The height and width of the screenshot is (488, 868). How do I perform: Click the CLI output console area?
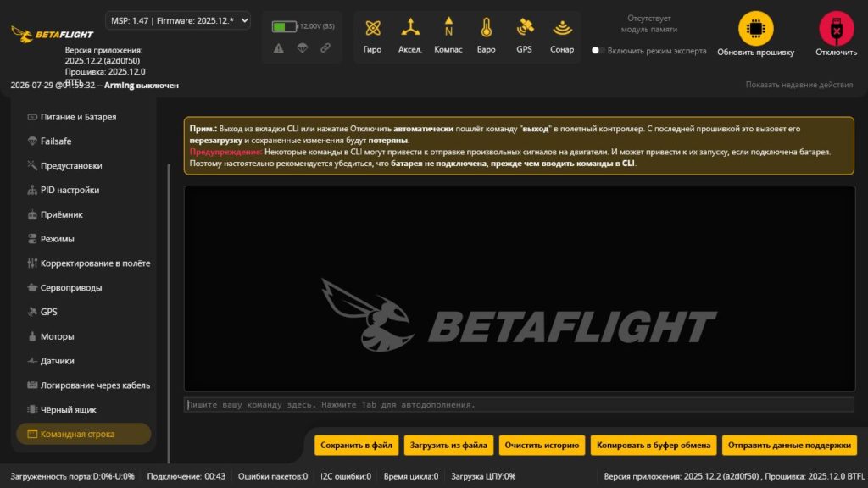point(520,288)
